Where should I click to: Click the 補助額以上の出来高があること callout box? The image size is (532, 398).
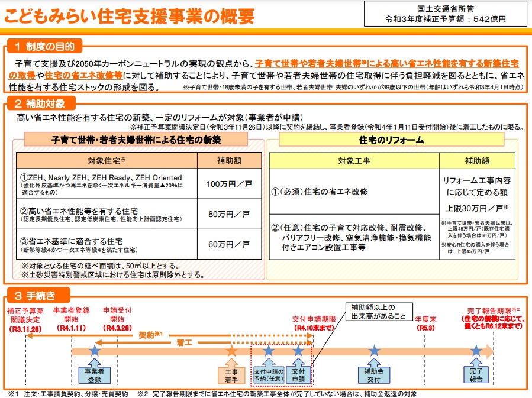378,311
